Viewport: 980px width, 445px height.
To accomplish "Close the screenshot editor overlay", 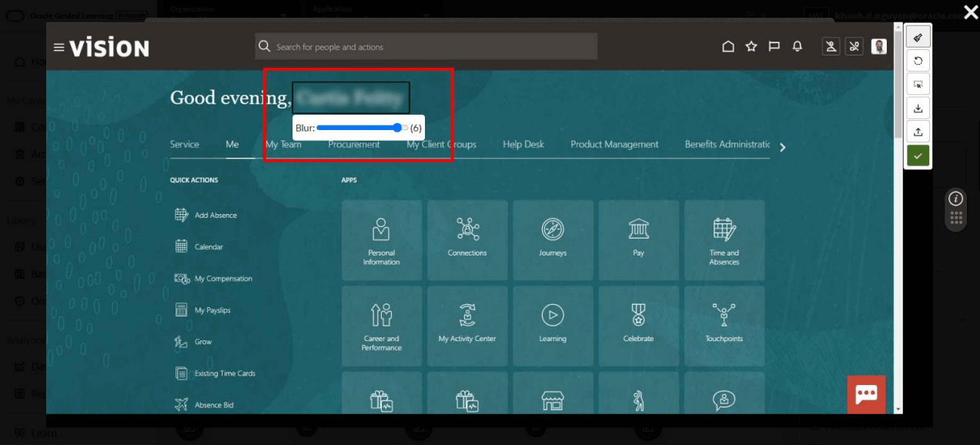I will pos(970,12).
